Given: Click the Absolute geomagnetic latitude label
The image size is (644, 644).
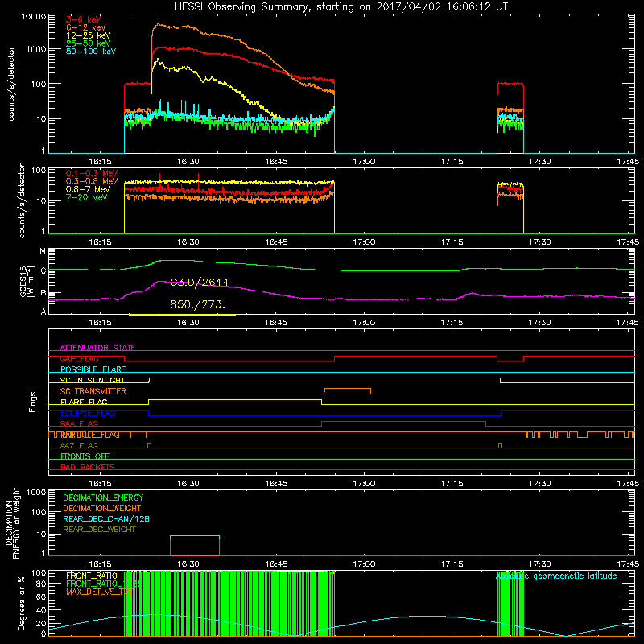Looking at the screenshot, I should click(556, 576).
